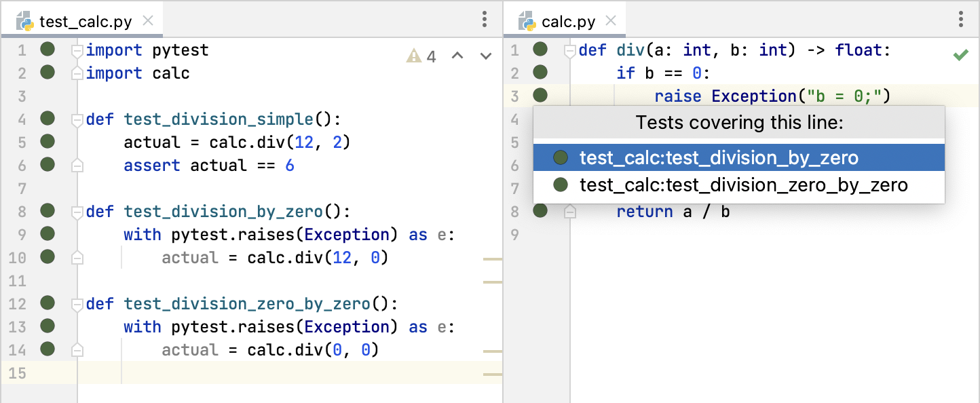The image size is (980, 403).
Task: Collapse test_division_zero_by_zero function fold
Action: [x=77, y=304]
